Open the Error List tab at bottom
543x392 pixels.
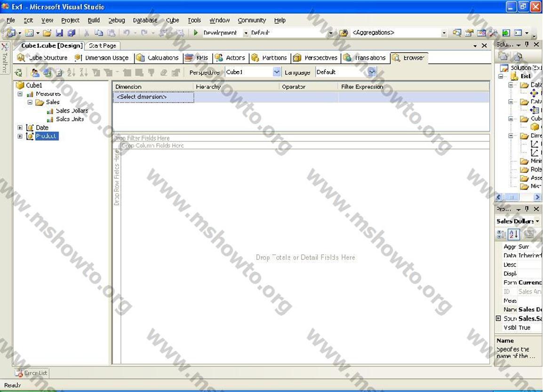coord(32,373)
